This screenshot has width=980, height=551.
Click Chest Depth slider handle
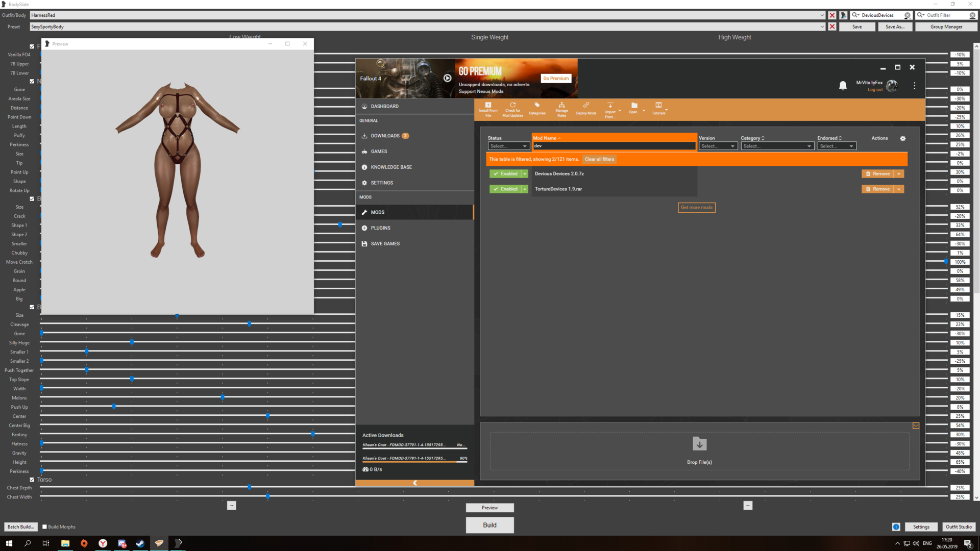point(249,487)
